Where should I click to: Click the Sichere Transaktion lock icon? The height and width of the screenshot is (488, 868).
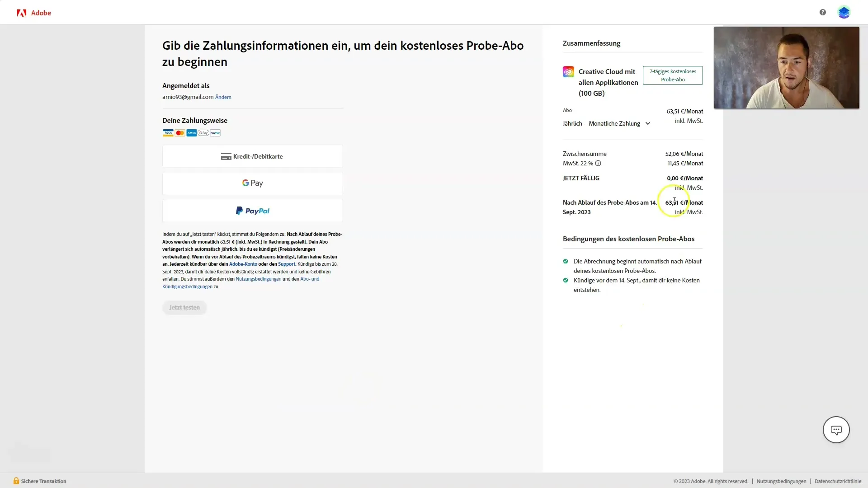click(x=16, y=481)
